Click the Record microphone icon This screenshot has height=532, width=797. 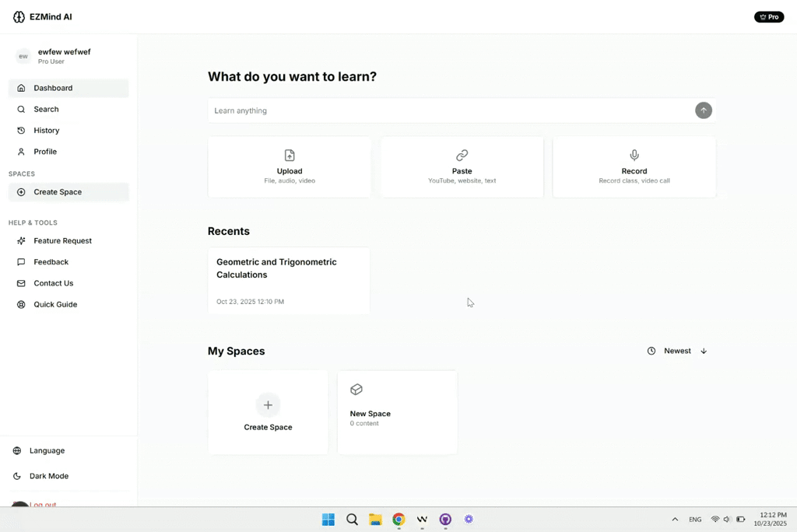(x=634, y=156)
